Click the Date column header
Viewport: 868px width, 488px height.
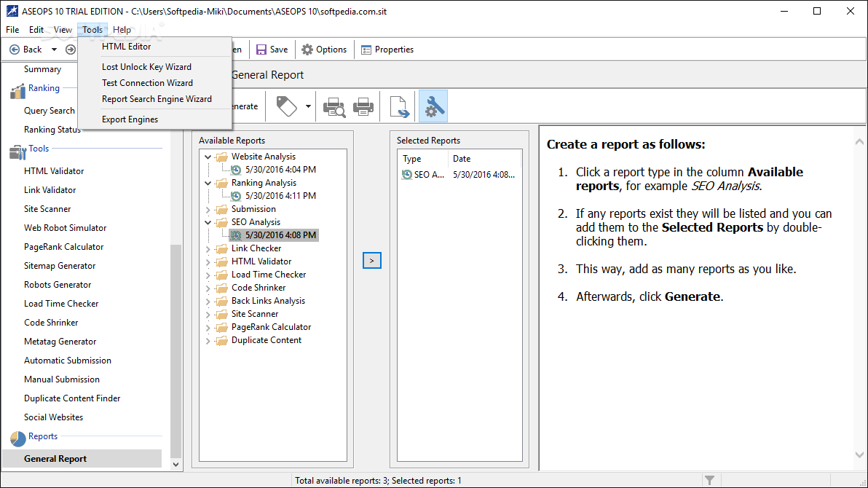484,159
